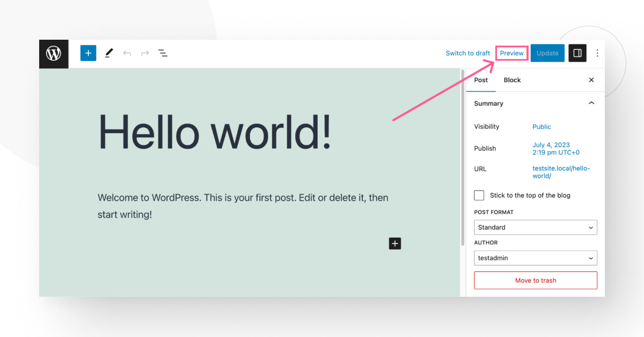Select the Tools pencil icon
This screenshot has width=644, height=337.
pyautogui.click(x=109, y=53)
